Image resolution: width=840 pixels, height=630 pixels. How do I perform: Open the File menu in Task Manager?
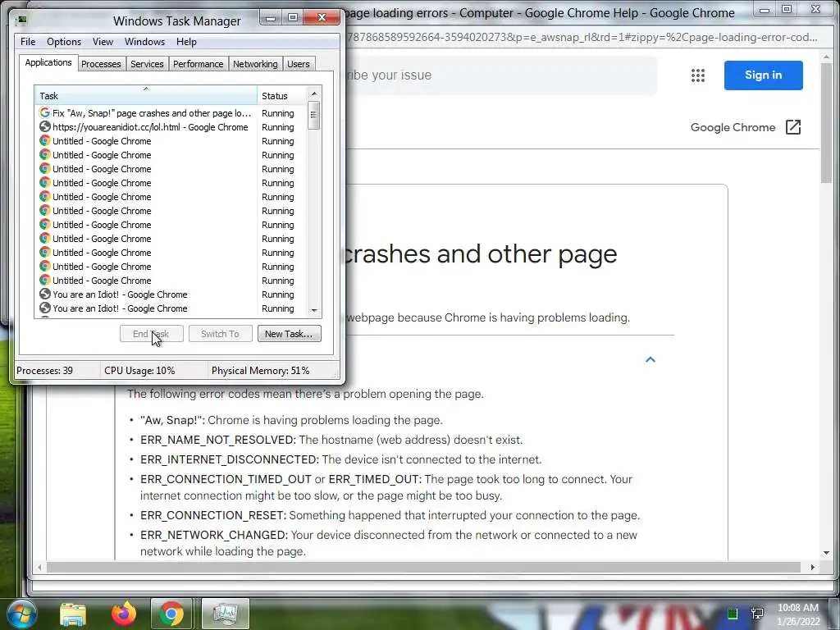point(28,42)
